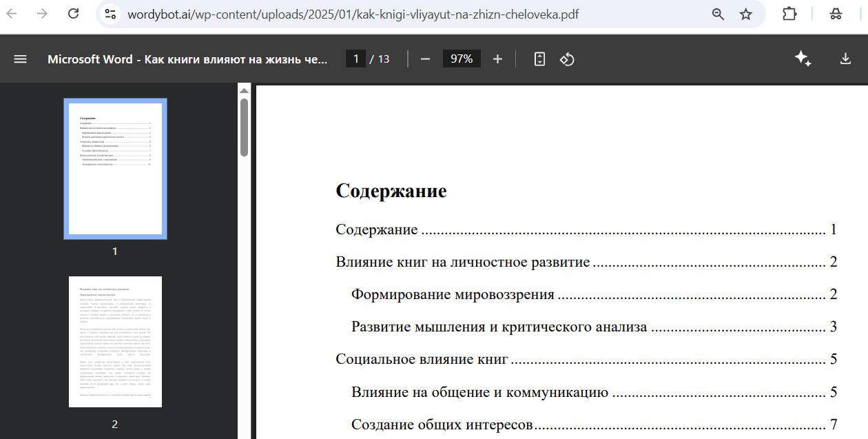Download the PDF file

846,59
